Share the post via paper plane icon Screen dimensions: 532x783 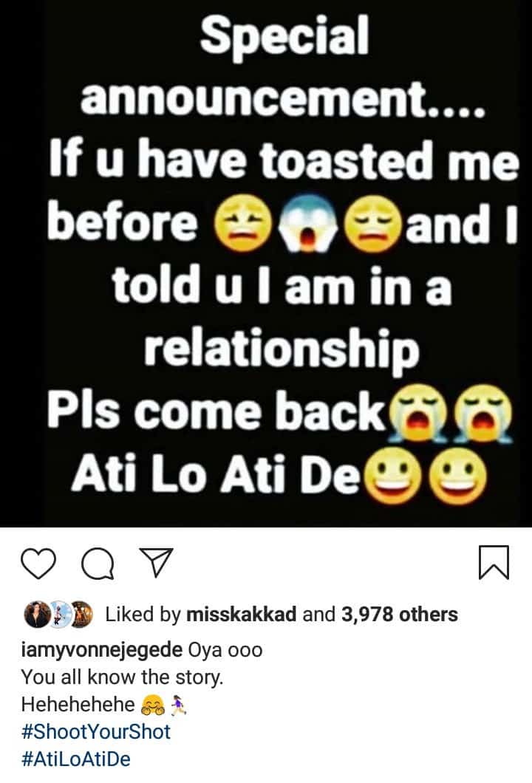[156, 562]
